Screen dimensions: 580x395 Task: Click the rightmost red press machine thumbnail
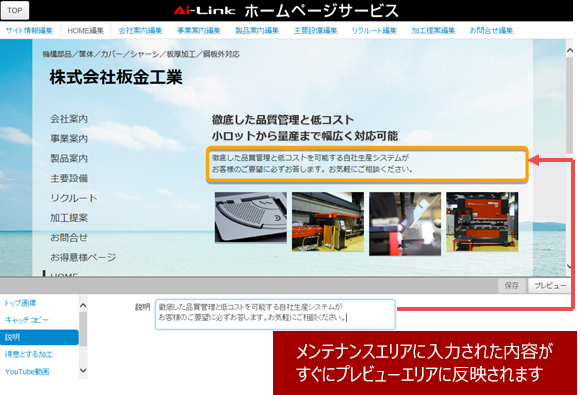coord(482,222)
